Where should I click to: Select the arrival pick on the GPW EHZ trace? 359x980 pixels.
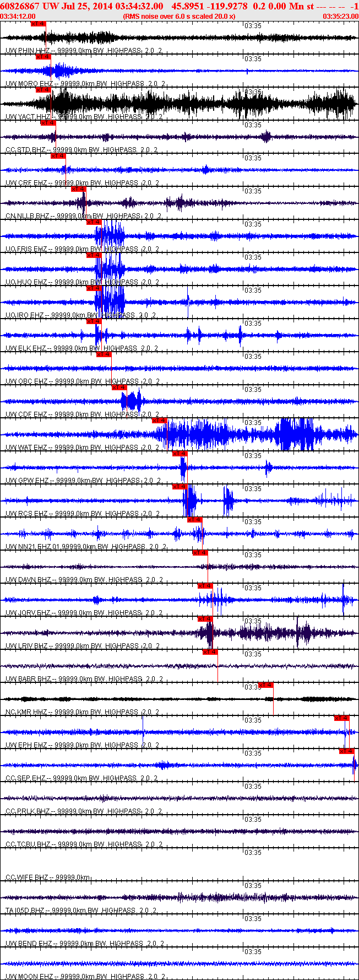coord(180,454)
